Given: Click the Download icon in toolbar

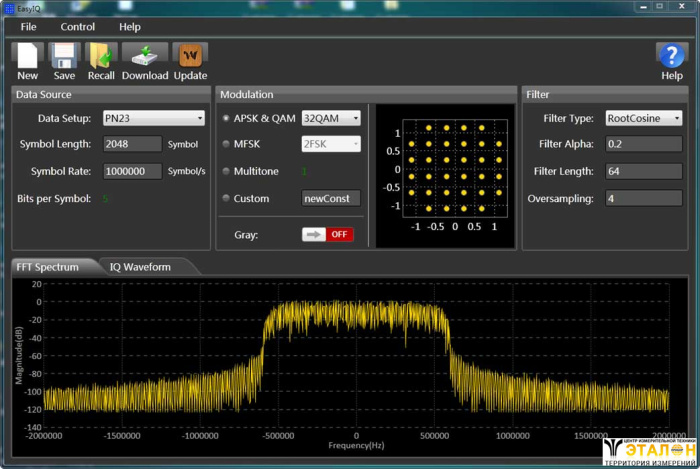Looking at the screenshot, I should coord(145,56).
